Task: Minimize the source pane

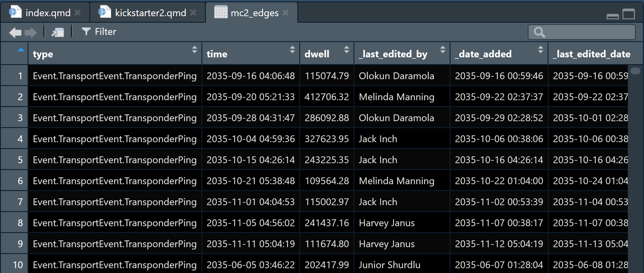Action: [x=613, y=16]
